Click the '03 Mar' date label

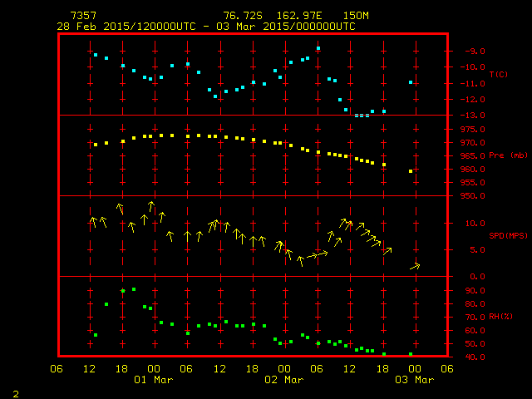point(415,380)
